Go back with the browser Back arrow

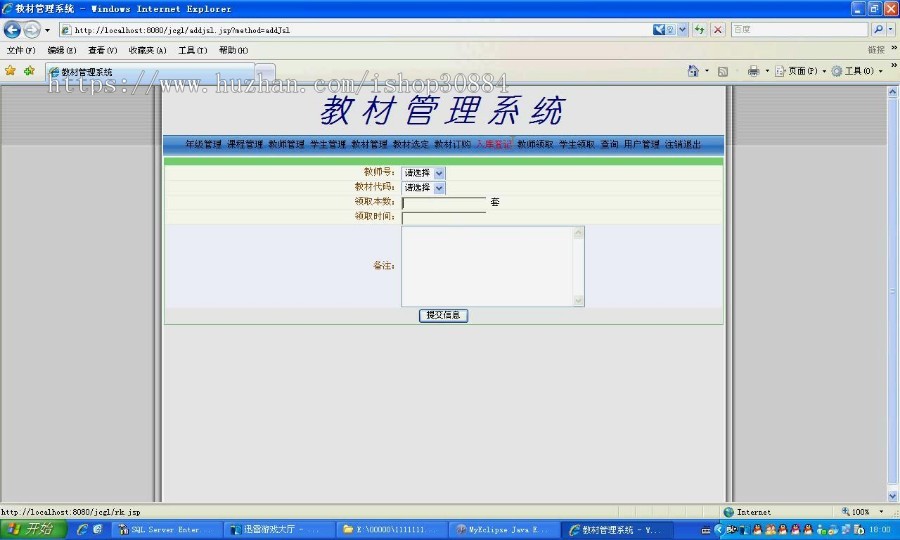[x=13, y=29]
